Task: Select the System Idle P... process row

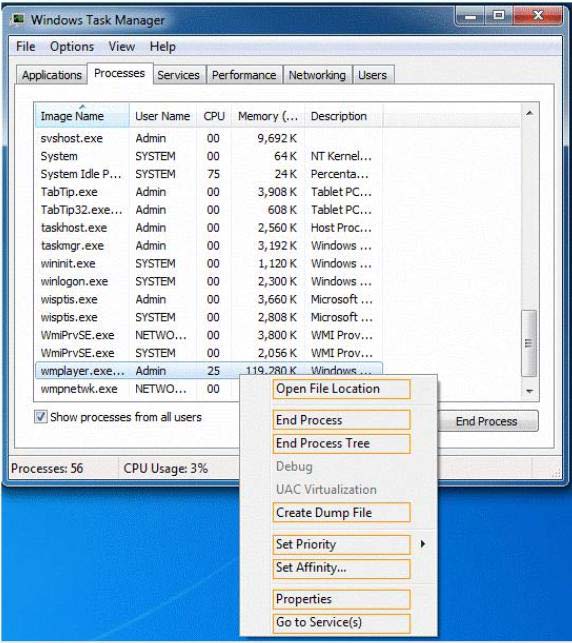Action: 208,174
